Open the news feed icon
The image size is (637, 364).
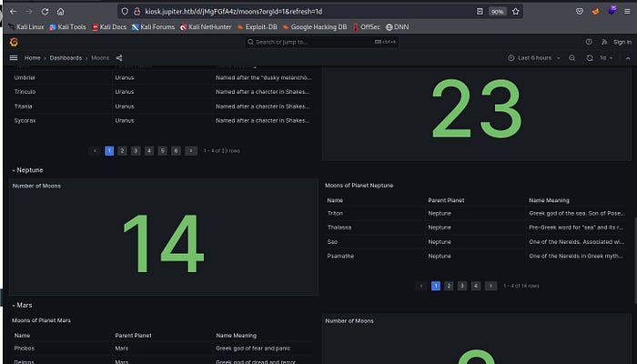604,42
